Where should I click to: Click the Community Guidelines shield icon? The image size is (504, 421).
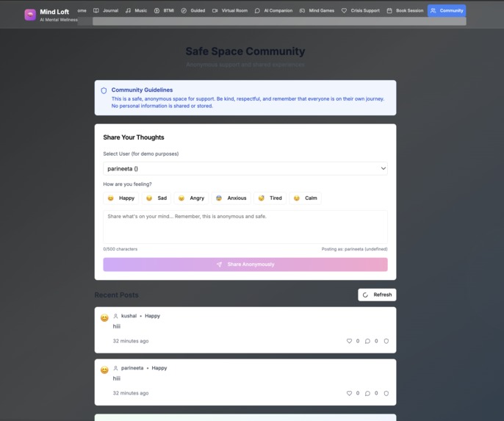tap(104, 90)
